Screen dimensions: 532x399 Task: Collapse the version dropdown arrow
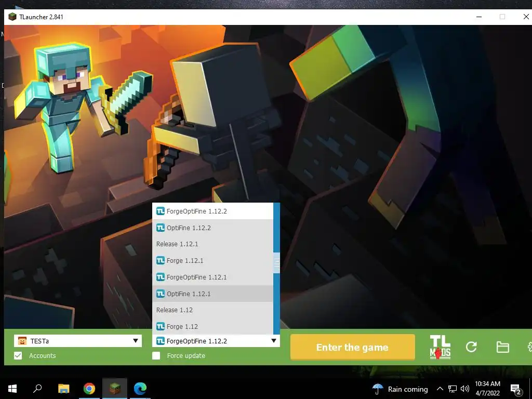click(x=274, y=341)
